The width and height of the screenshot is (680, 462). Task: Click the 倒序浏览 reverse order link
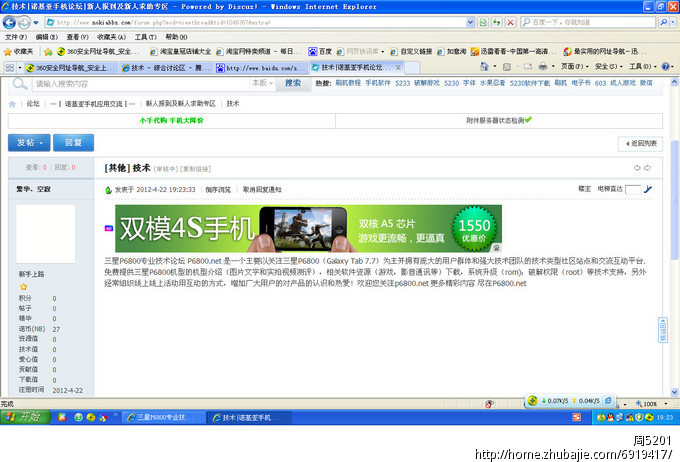click(218, 189)
